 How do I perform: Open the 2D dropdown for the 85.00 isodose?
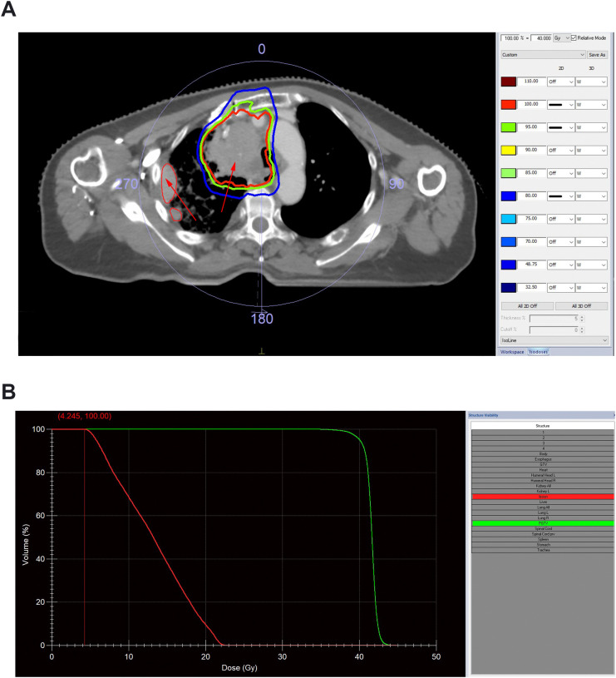click(x=560, y=173)
